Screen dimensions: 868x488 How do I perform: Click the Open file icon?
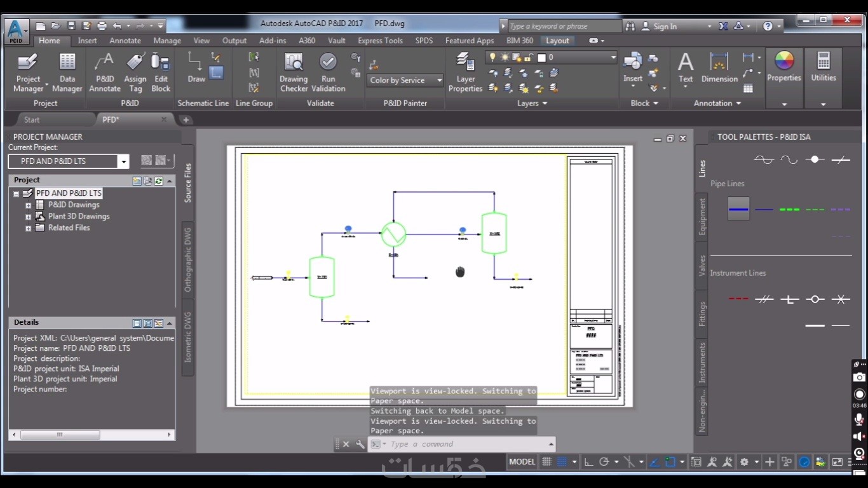click(x=56, y=26)
